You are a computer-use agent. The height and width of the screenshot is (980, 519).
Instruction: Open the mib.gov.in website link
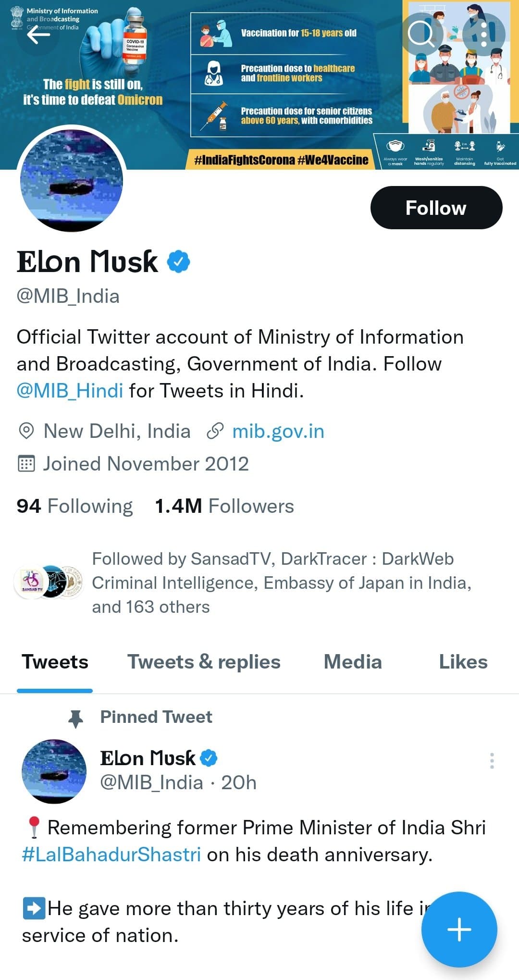(x=278, y=431)
